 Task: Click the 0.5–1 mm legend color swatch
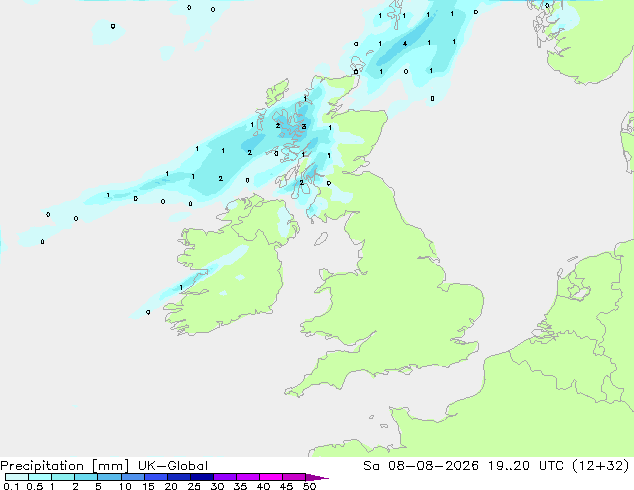click(40, 477)
